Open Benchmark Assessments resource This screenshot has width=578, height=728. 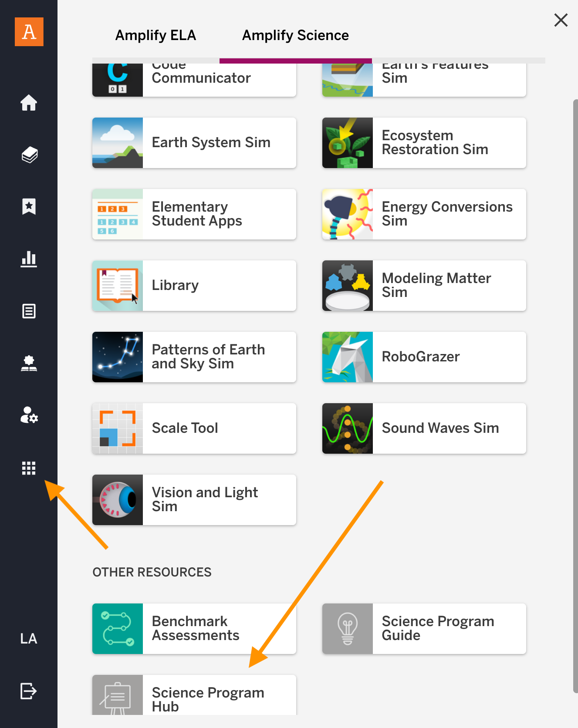[194, 629]
